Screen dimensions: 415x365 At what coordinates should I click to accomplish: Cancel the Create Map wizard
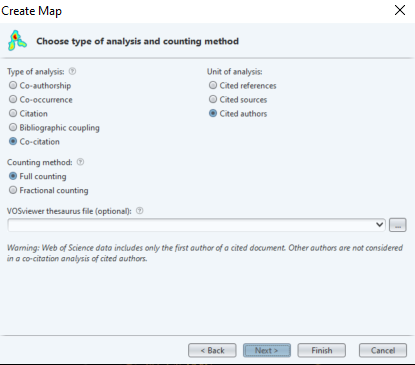point(383,350)
